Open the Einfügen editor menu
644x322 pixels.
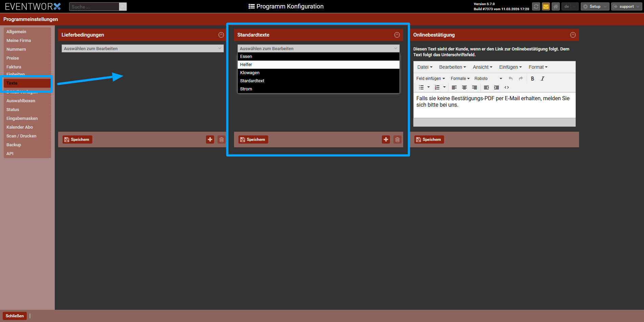(510, 67)
